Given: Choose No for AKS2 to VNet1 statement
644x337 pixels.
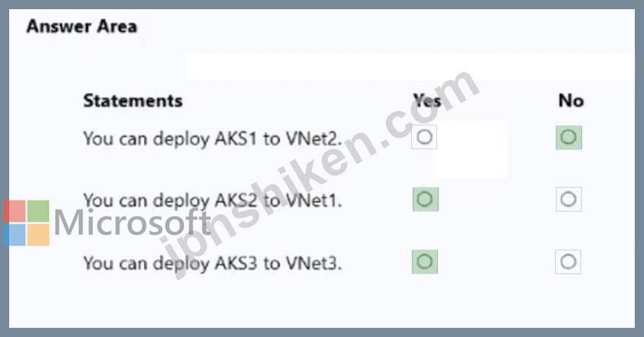Looking at the screenshot, I should coord(569,199).
